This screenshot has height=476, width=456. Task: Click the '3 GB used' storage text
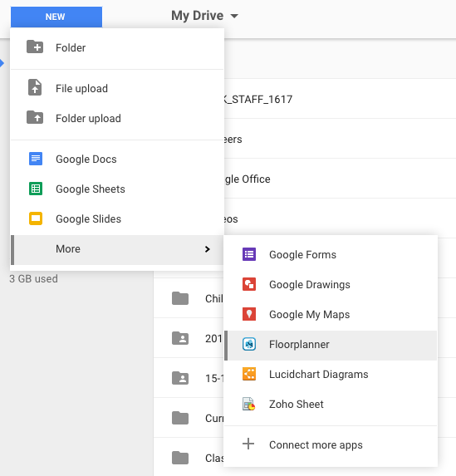pos(33,278)
